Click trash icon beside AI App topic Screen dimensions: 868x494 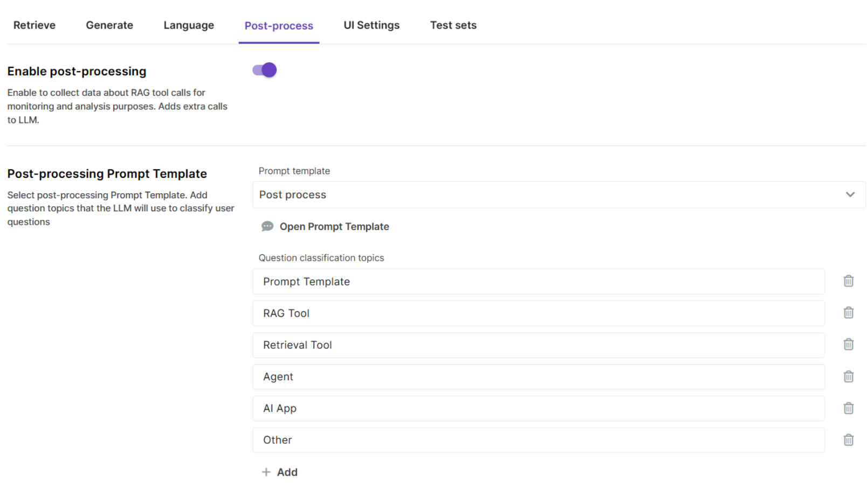tap(848, 408)
